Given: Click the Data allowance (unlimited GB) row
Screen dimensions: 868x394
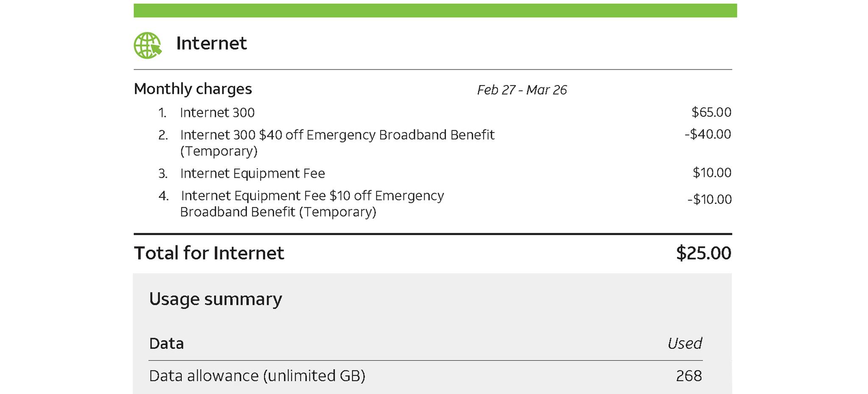Looking at the screenshot, I should click(x=257, y=376).
